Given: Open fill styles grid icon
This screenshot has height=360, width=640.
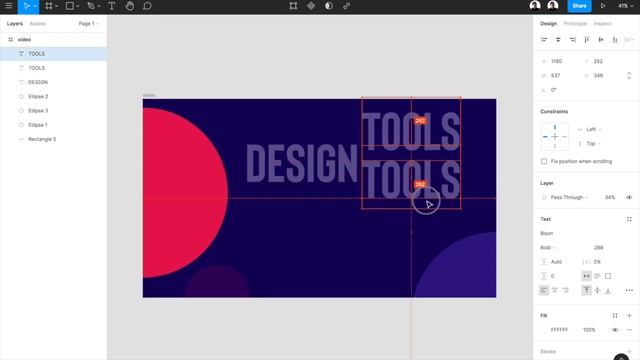Looking at the screenshot, I should [615, 316].
